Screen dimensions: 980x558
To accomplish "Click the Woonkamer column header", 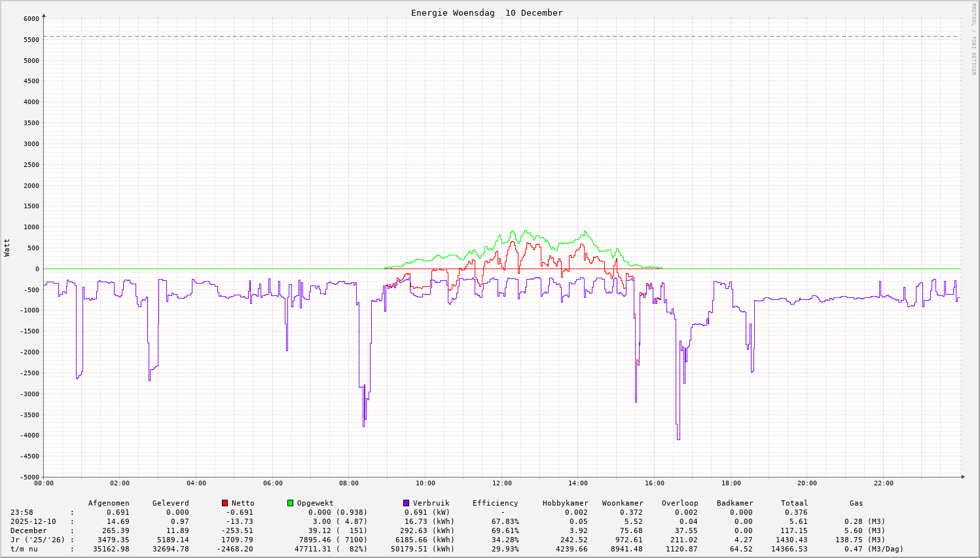I will [x=623, y=503].
